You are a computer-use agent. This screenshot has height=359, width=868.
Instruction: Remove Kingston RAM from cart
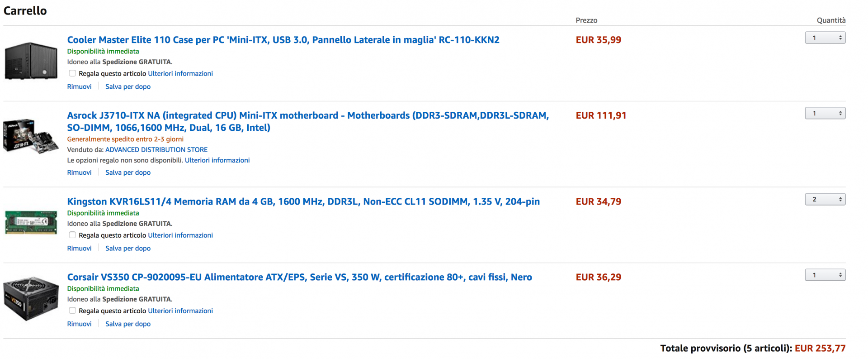click(x=79, y=248)
